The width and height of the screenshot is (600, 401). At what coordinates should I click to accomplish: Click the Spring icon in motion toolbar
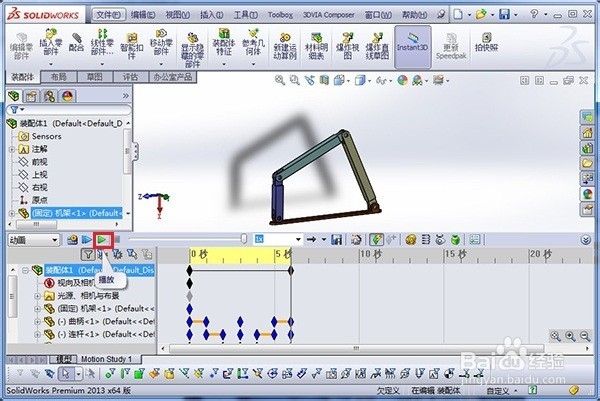426,240
